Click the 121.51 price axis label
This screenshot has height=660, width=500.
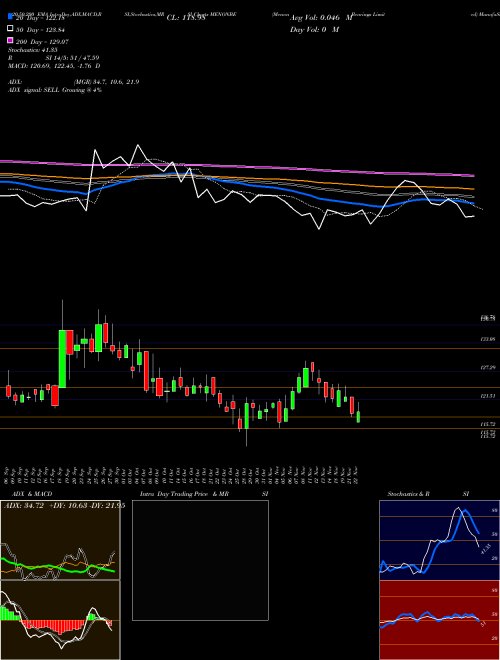(487, 396)
